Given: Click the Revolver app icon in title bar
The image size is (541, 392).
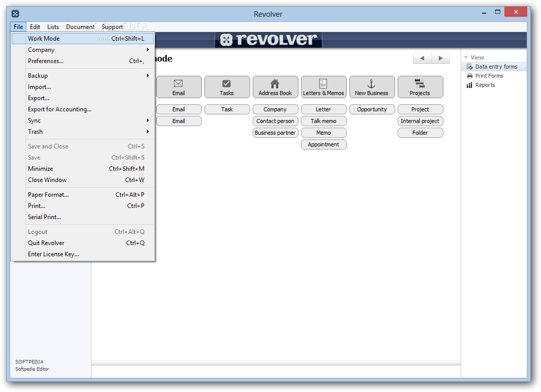Looking at the screenshot, I should (x=15, y=14).
